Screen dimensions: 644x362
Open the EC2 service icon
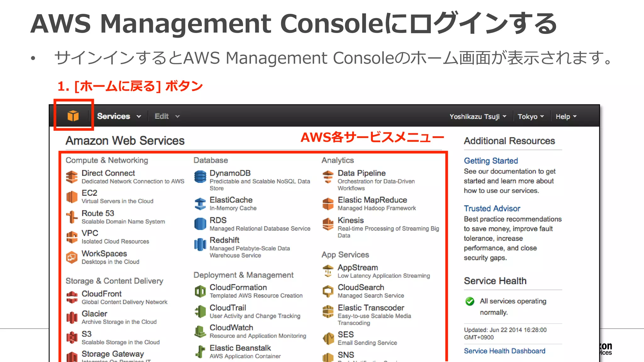tap(72, 197)
